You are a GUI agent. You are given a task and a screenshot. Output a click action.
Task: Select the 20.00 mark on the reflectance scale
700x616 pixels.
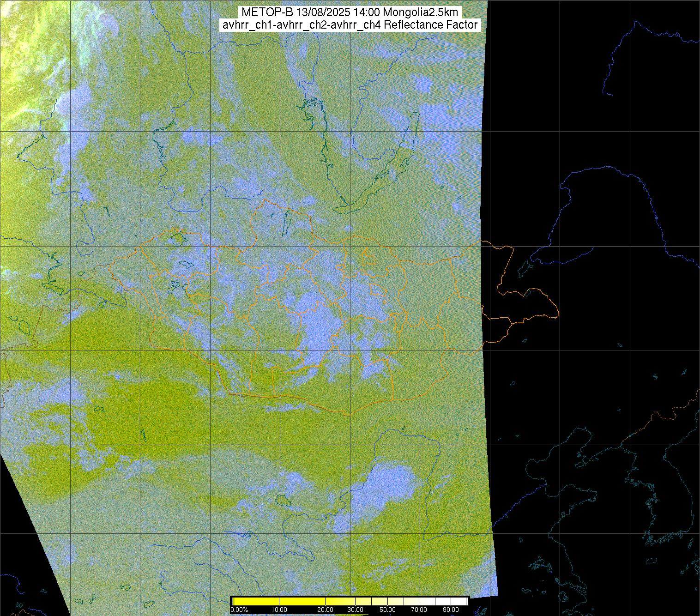point(326,610)
